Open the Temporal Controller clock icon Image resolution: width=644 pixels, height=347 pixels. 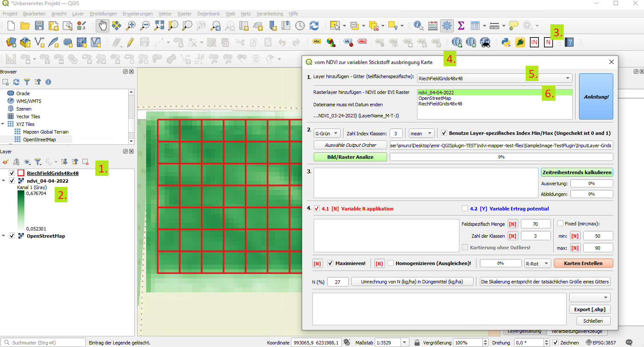point(300,26)
